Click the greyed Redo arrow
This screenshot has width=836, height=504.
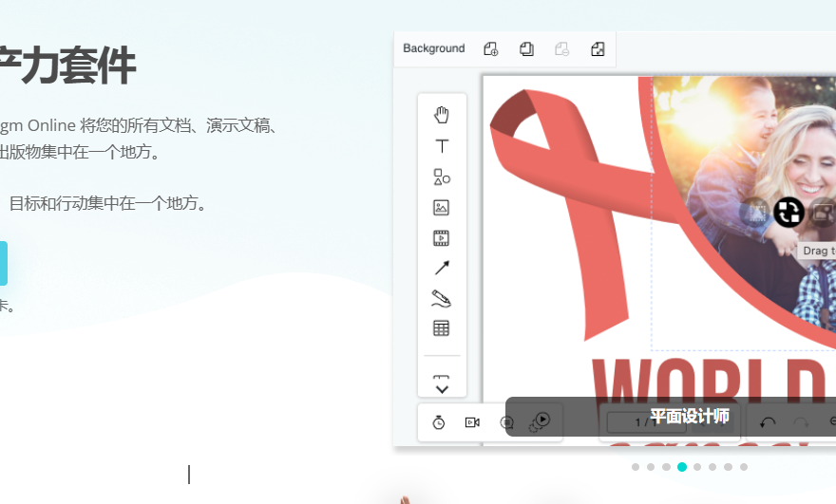[x=801, y=422]
